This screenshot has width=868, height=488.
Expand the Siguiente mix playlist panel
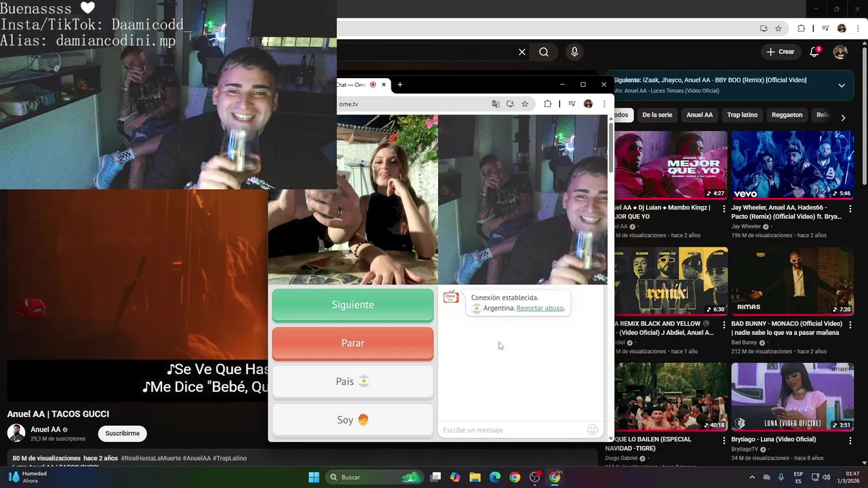click(x=842, y=85)
